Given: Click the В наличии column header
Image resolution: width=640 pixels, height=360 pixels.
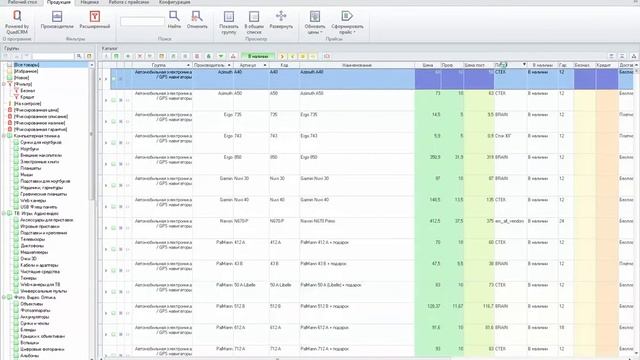Looking at the screenshot, I should [542, 65].
